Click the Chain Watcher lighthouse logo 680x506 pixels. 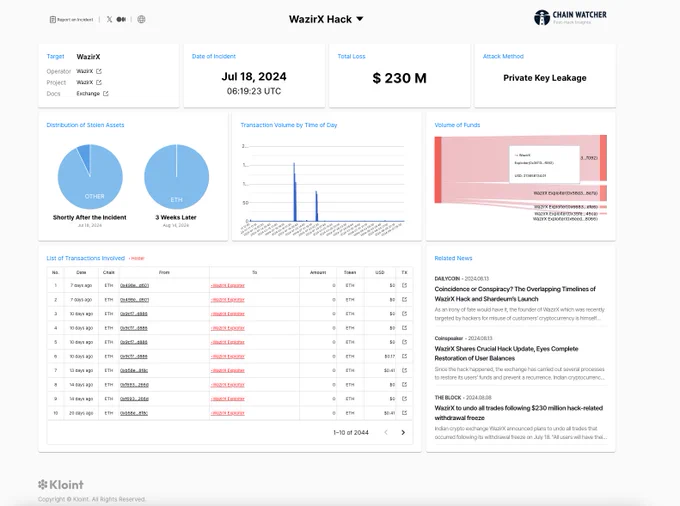point(542,18)
